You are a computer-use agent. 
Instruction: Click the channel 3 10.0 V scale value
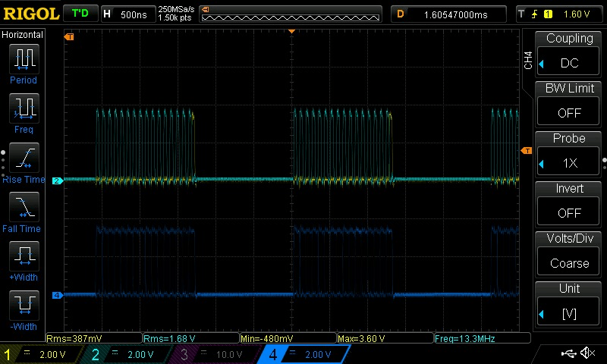[x=229, y=354]
